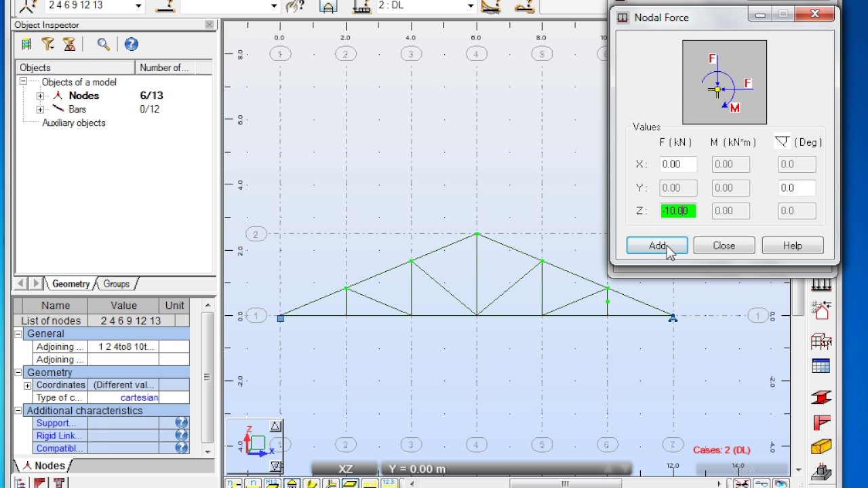Select Auxiliary objects in the tree
Image resolution: width=868 pixels, height=488 pixels.
pyautogui.click(x=73, y=123)
